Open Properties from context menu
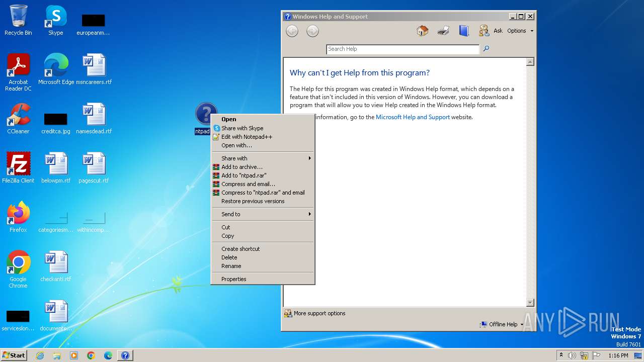Image resolution: width=644 pixels, height=362 pixels. [x=263, y=279]
